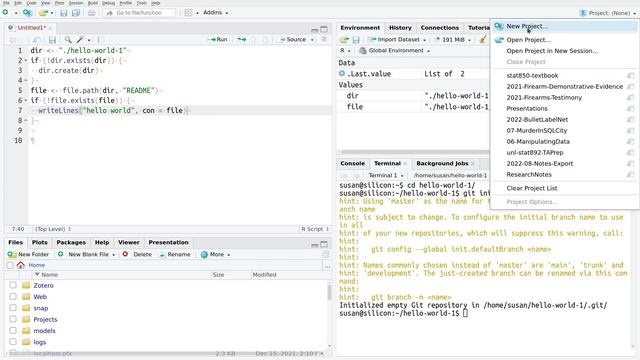Open Find/Replace with the magnifier icon
Screen dimensions: 640x360
68,40
